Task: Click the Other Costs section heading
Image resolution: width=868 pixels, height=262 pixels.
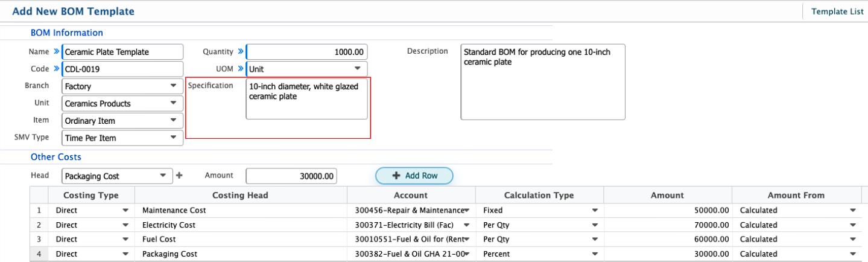Action: coord(56,157)
